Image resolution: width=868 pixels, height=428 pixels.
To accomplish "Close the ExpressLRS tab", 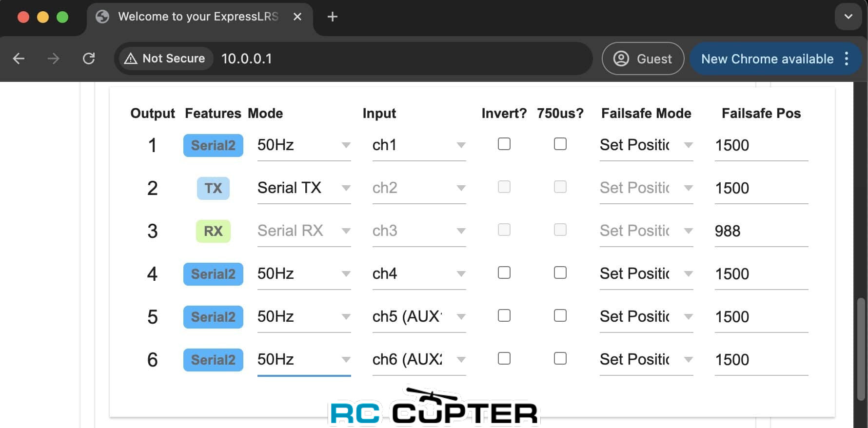I will pos(297,17).
